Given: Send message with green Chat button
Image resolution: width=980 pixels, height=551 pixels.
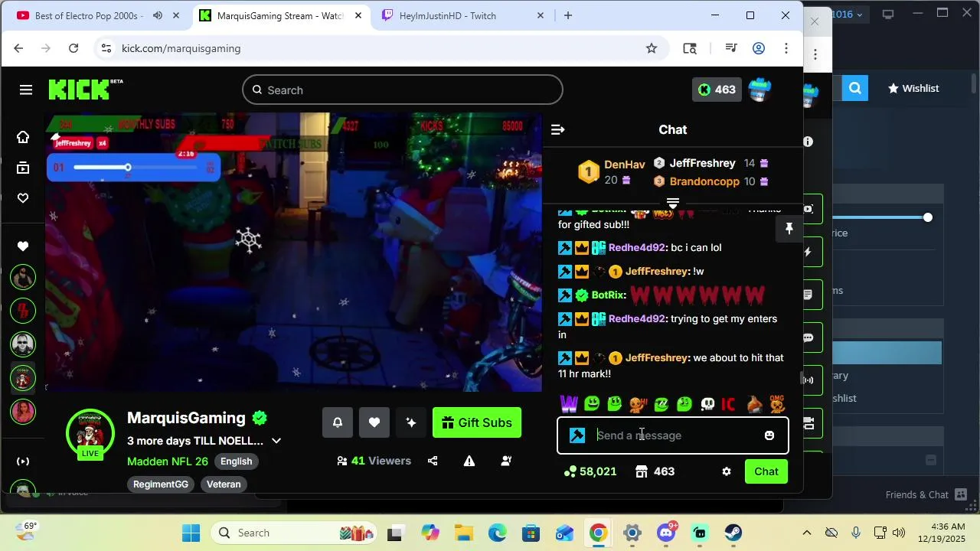Looking at the screenshot, I should click(766, 471).
